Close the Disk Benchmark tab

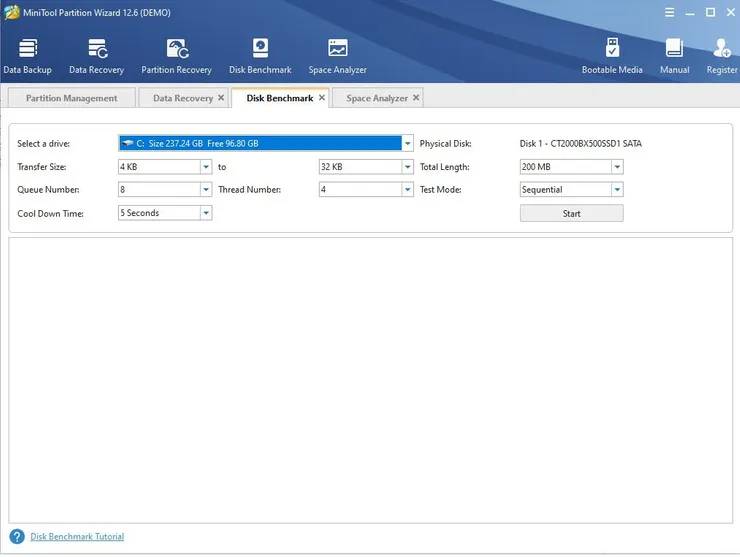coord(322,98)
